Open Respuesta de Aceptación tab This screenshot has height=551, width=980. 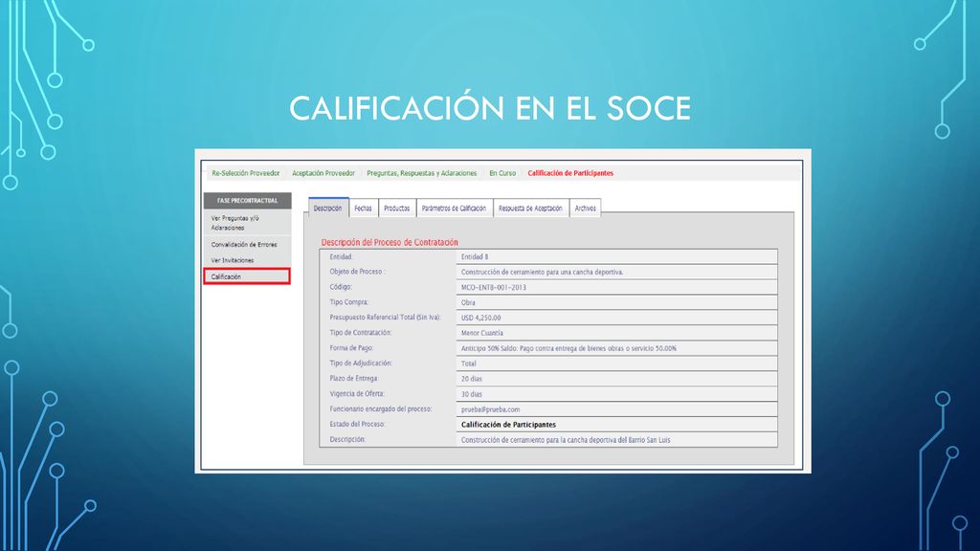coord(530,208)
